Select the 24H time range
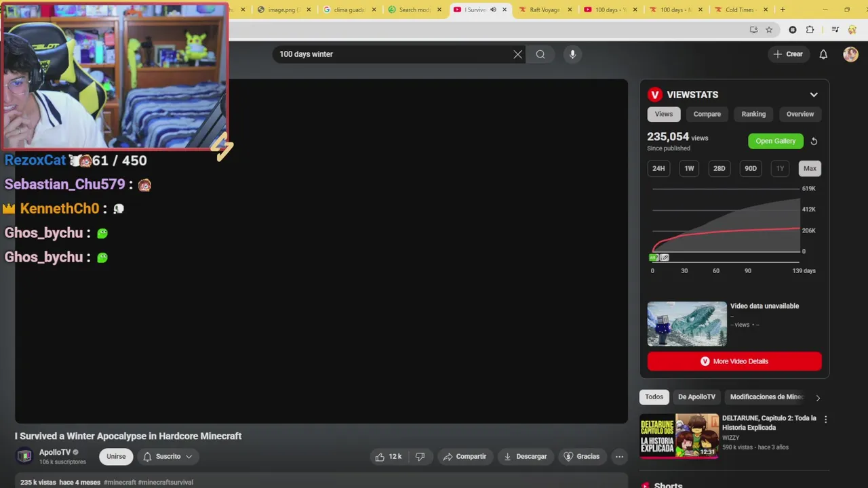Image resolution: width=868 pixels, height=488 pixels. click(658, 168)
